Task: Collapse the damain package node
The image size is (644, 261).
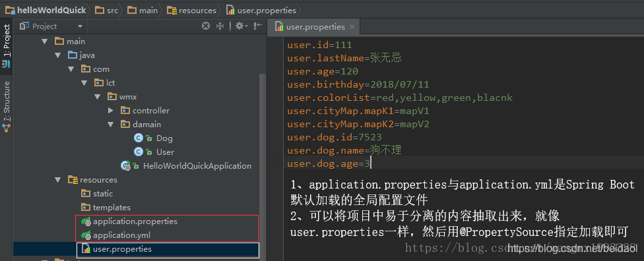Action: [x=110, y=125]
